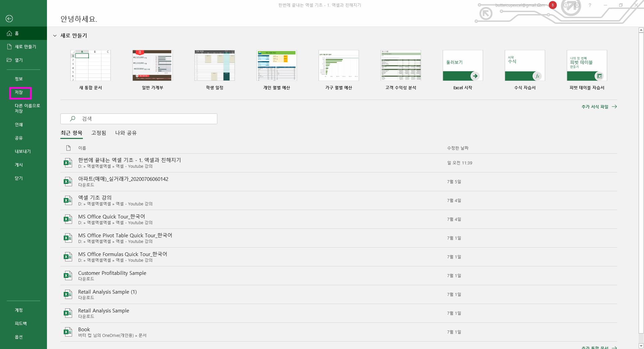Click the frowning face feedback icon
The image size is (644, 349).
(x=577, y=5)
